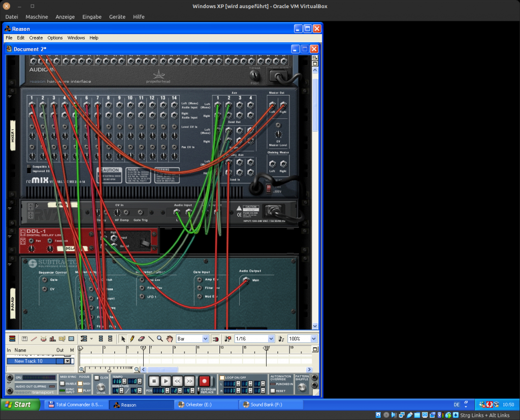This screenshot has width=520, height=420.
Task: Choose the Hand tool
Action: pos(169,339)
